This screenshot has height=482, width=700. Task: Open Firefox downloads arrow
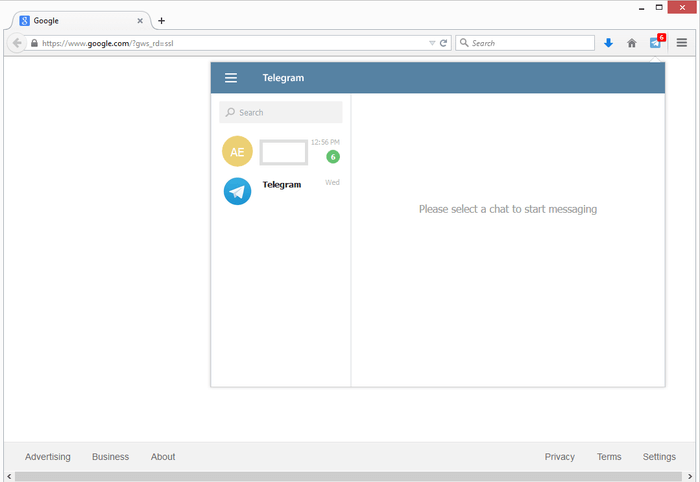pos(608,43)
